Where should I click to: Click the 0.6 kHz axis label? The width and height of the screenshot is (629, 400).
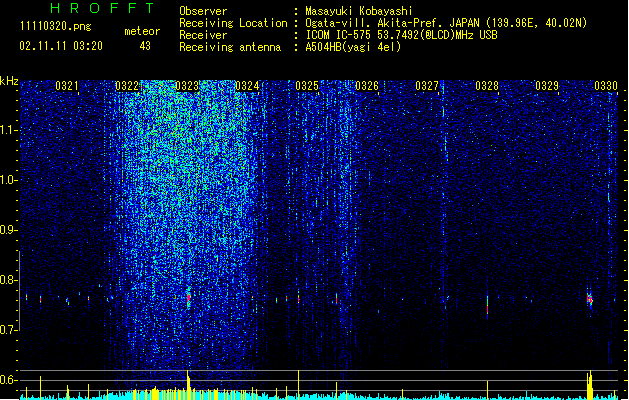[x=8, y=380]
